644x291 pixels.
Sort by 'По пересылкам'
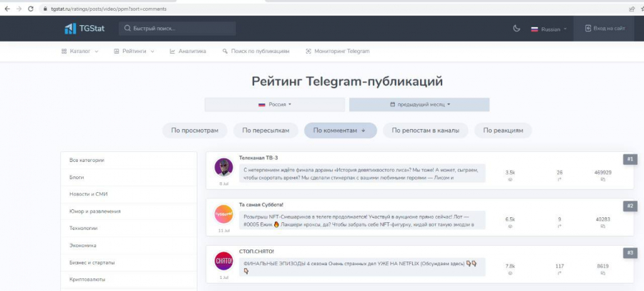265,130
